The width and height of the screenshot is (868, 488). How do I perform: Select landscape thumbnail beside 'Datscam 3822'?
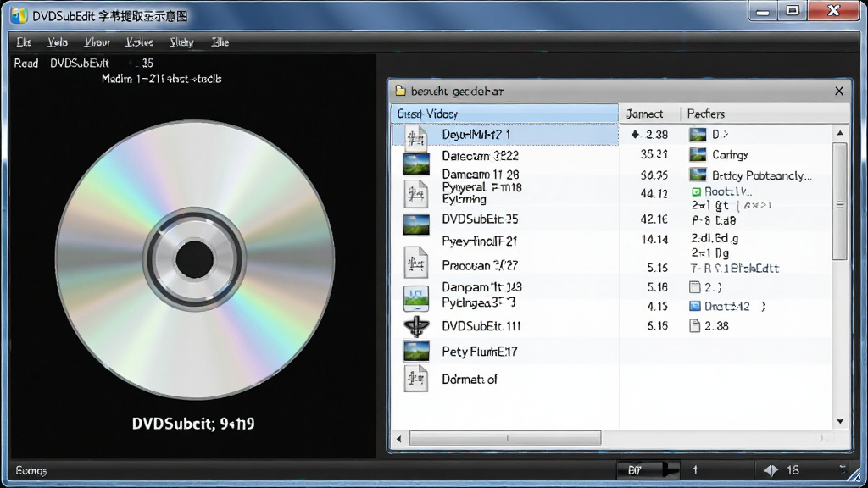pyautogui.click(x=415, y=164)
